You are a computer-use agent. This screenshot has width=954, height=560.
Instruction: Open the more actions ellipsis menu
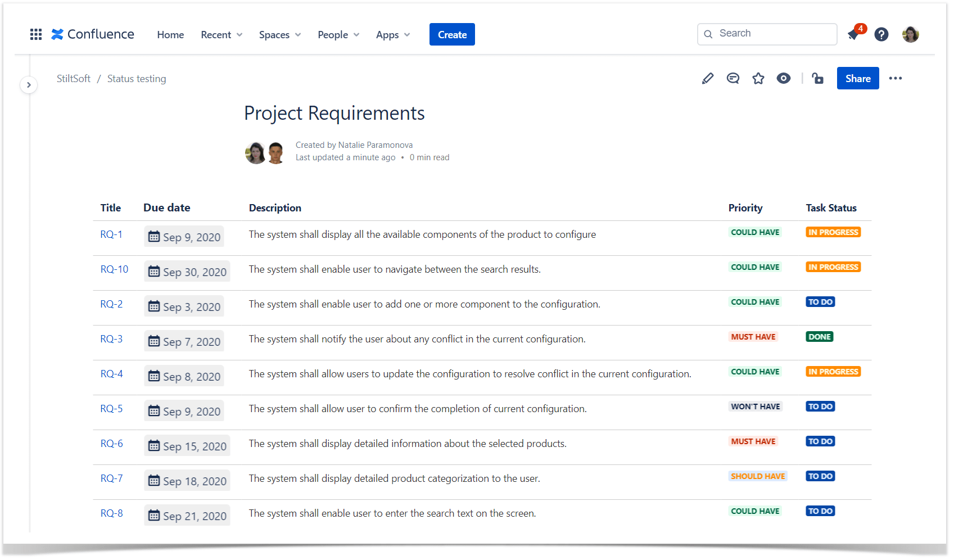pyautogui.click(x=896, y=79)
